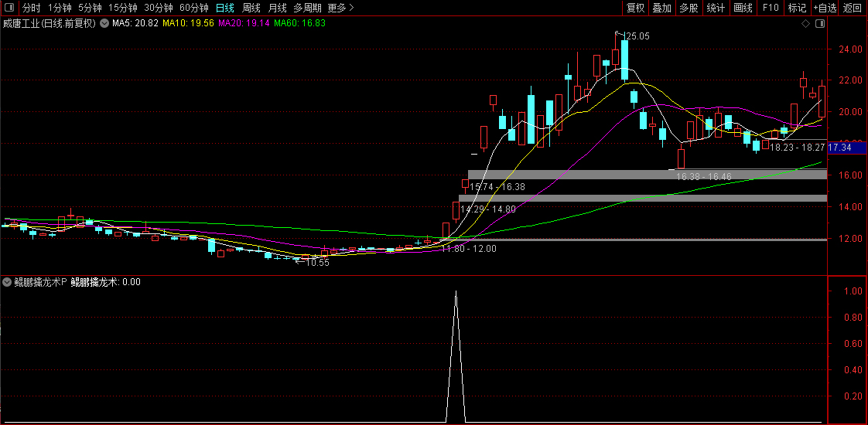The image size is (868, 425).
Task: Click the magenta MA20: 19.14 label
Action: [244, 24]
